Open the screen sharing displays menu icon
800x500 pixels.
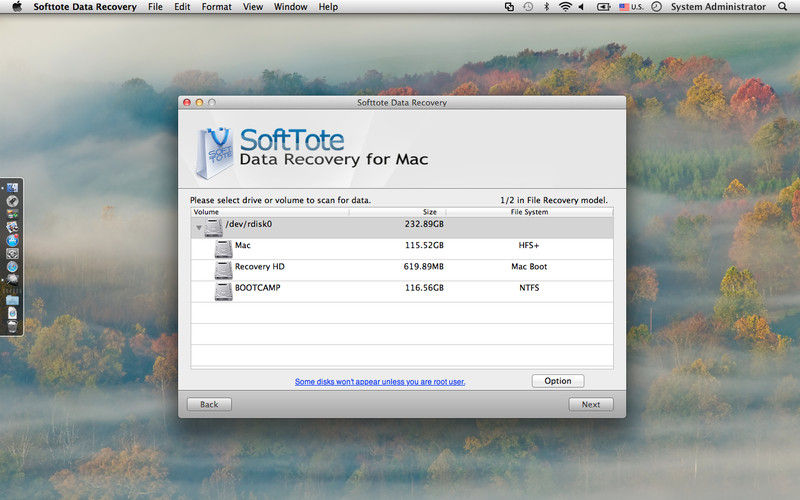point(509,7)
